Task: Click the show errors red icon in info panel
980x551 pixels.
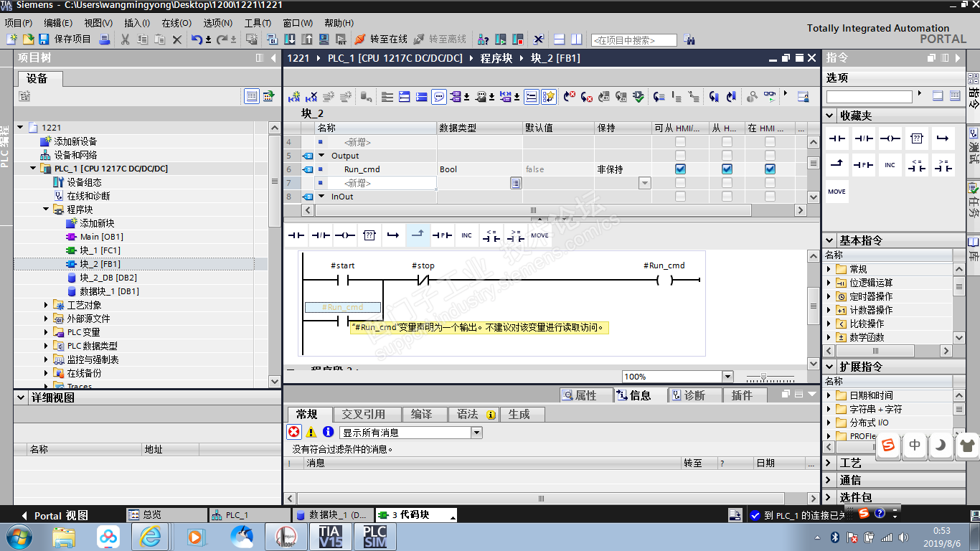Action: pos(294,432)
